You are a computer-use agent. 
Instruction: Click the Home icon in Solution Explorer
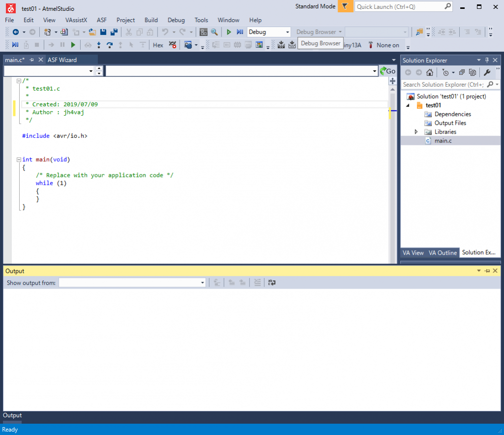coord(430,72)
